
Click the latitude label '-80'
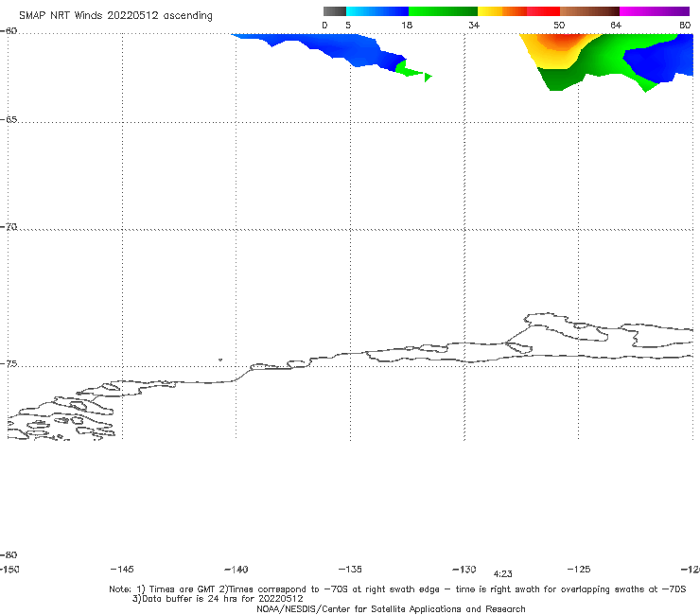[x=9, y=554]
